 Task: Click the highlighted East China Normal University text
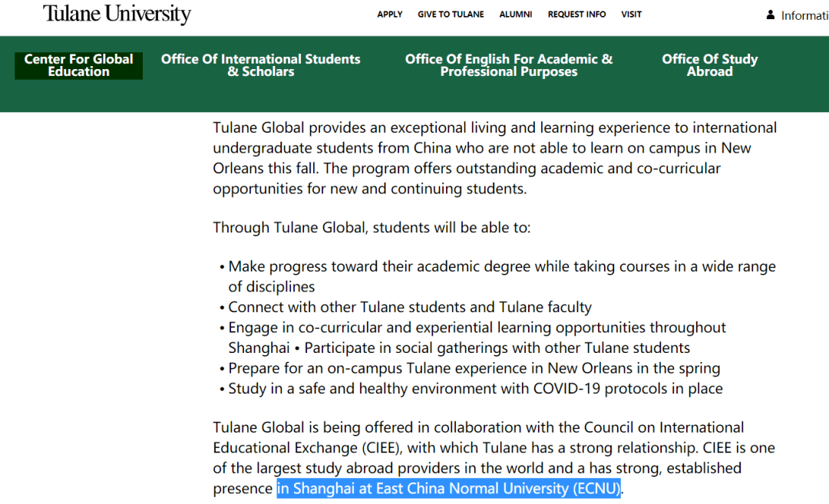click(448, 489)
